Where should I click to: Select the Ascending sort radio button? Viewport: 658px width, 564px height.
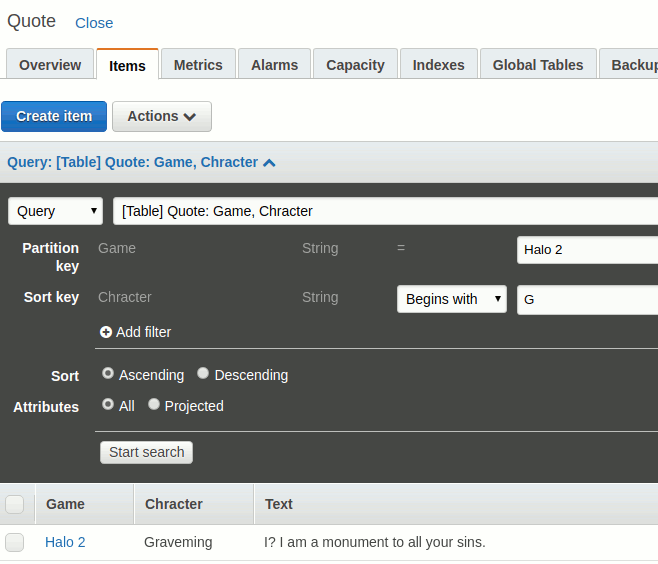click(x=108, y=374)
